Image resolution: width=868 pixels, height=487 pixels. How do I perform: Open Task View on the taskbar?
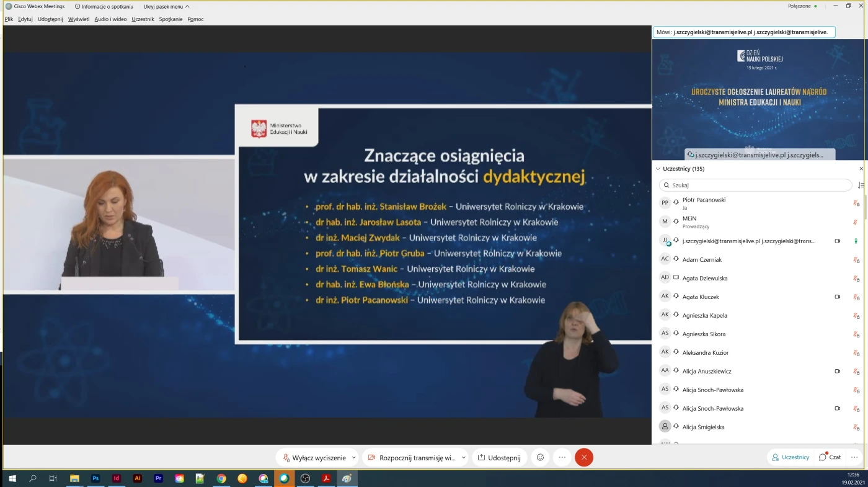pos(53,478)
